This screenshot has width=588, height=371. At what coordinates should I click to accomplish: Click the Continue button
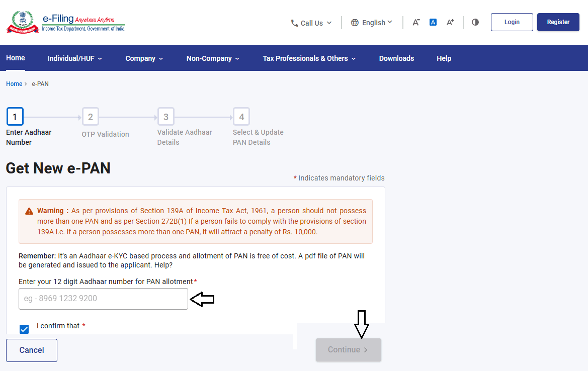pos(348,349)
